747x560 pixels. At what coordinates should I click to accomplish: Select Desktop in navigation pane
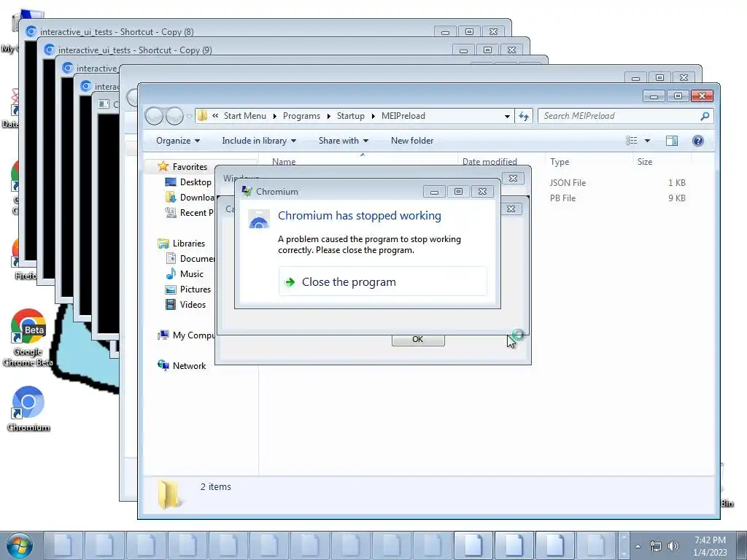pos(196,182)
